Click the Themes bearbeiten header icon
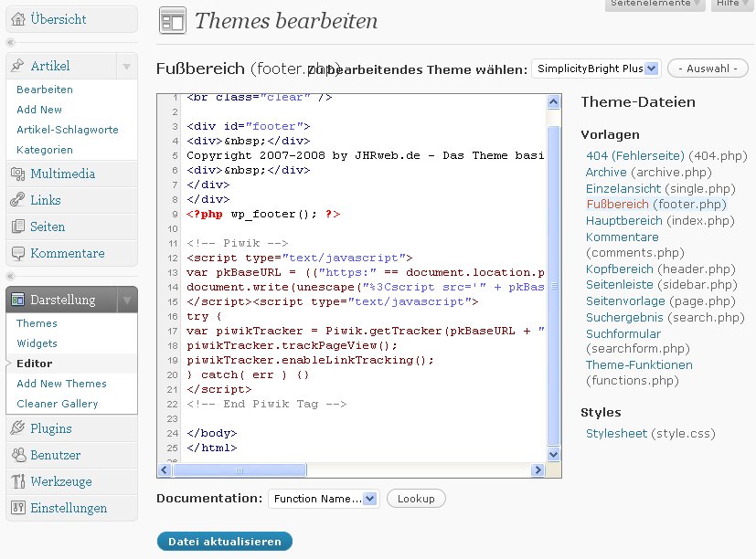 point(173,21)
